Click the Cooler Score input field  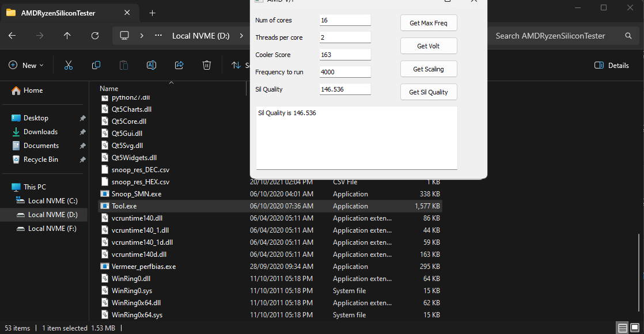345,55
